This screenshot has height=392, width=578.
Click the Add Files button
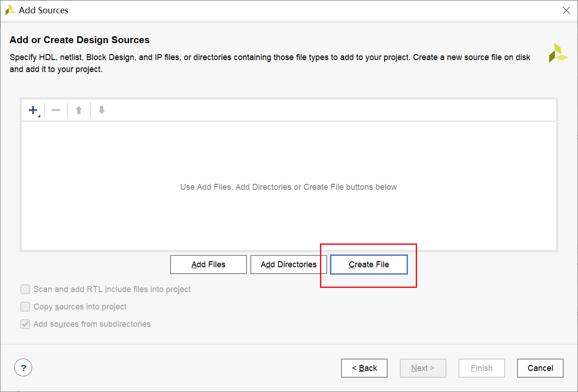click(209, 265)
